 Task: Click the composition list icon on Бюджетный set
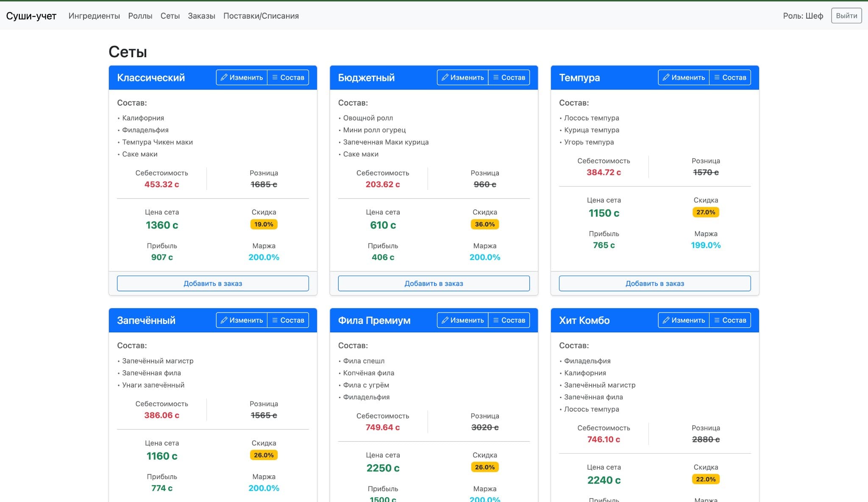tap(496, 77)
